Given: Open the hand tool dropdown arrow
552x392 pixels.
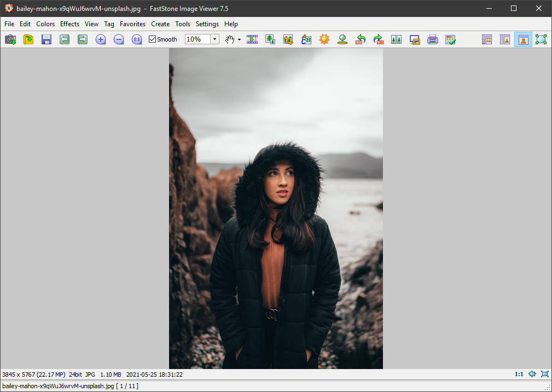Looking at the screenshot, I should (239, 40).
